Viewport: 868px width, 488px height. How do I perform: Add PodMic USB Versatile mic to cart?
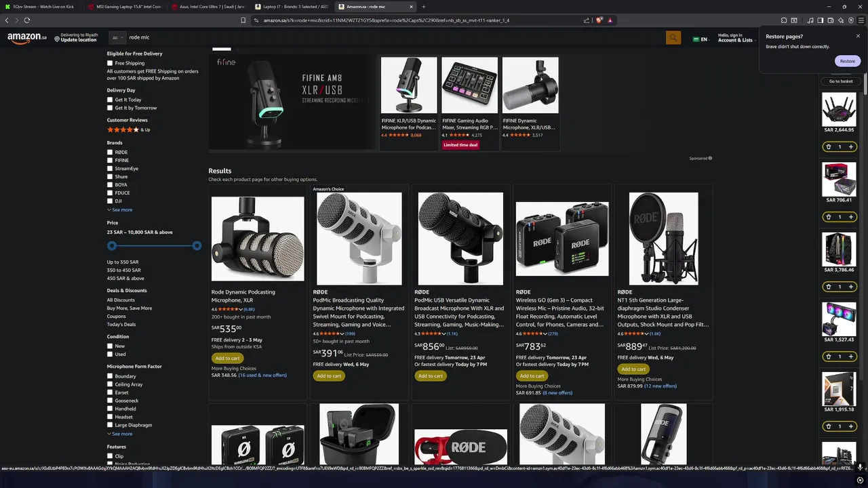(x=430, y=375)
